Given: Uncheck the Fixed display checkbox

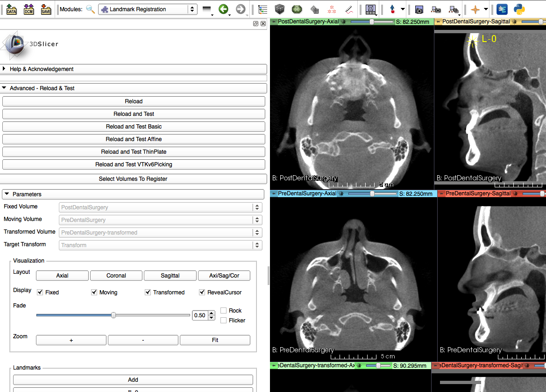Looking at the screenshot, I should coord(40,292).
